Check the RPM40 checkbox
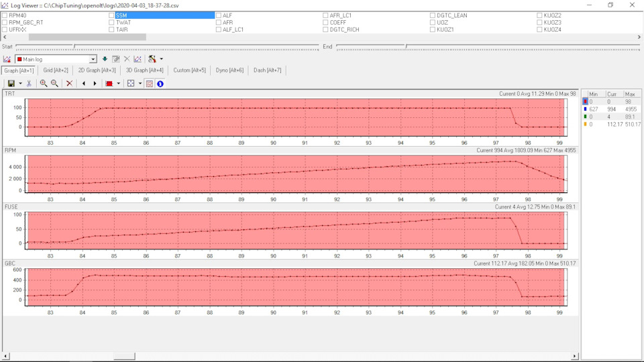Image resolution: width=644 pixels, height=362 pixels. [x=5, y=15]
